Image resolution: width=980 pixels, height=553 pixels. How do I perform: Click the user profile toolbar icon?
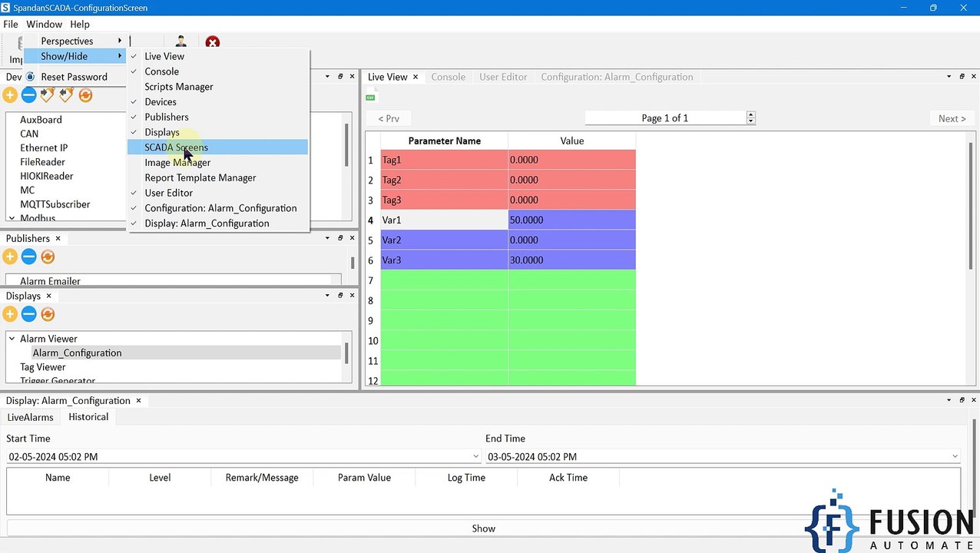point(180,42)
